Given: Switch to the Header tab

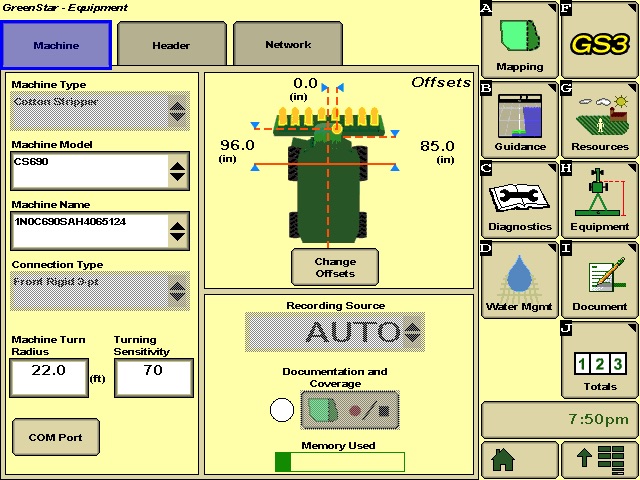Looking at the screenshot, I should pyautogui.click(x=171, y=45).
